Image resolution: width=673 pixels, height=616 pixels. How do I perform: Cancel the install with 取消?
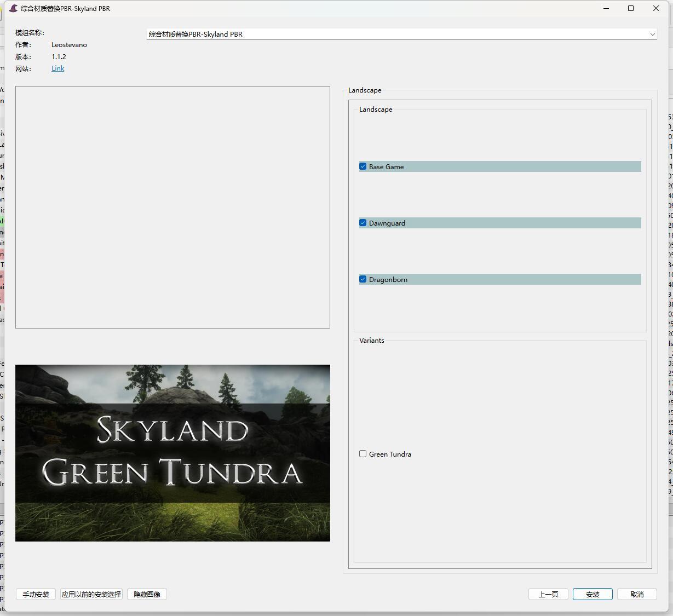tap(637, 594)
